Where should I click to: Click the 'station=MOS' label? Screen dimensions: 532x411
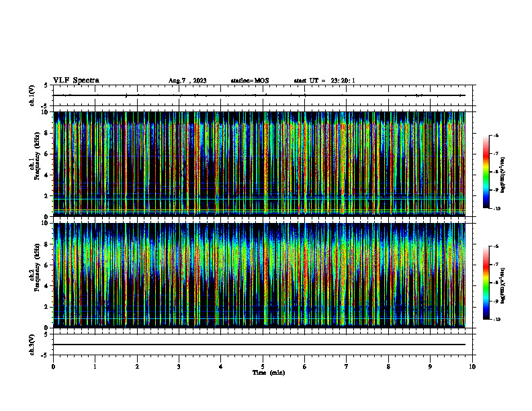pyautogui.click(x=250, y=81)
